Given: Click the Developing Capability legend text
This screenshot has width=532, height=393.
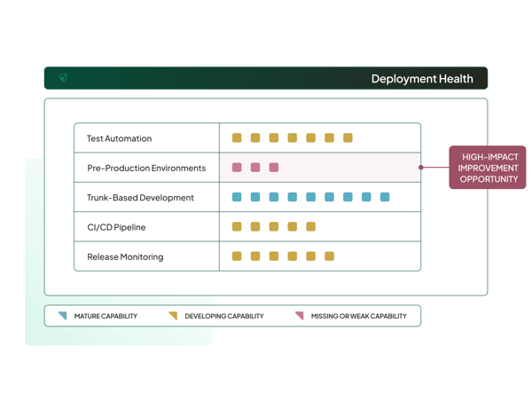Looking at the screenshot, I should point(224,316).
